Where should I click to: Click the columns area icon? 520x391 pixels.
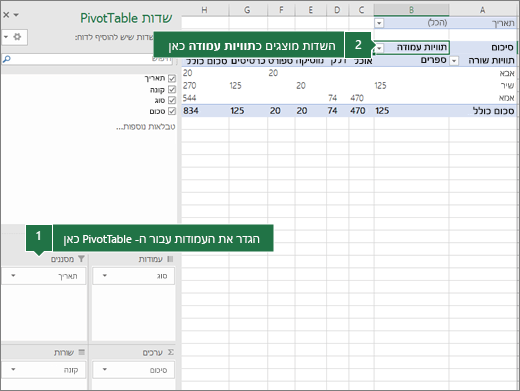click(x=170, y=259)
